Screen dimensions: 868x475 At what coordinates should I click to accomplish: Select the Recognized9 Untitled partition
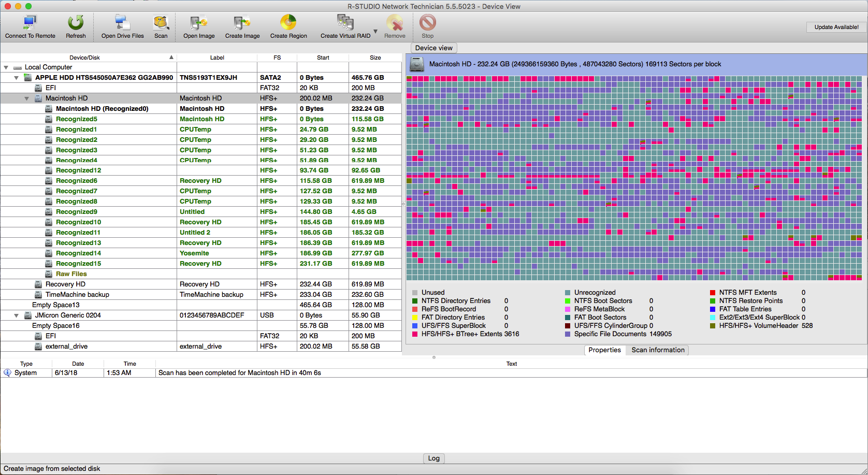(x=201, y=212)
